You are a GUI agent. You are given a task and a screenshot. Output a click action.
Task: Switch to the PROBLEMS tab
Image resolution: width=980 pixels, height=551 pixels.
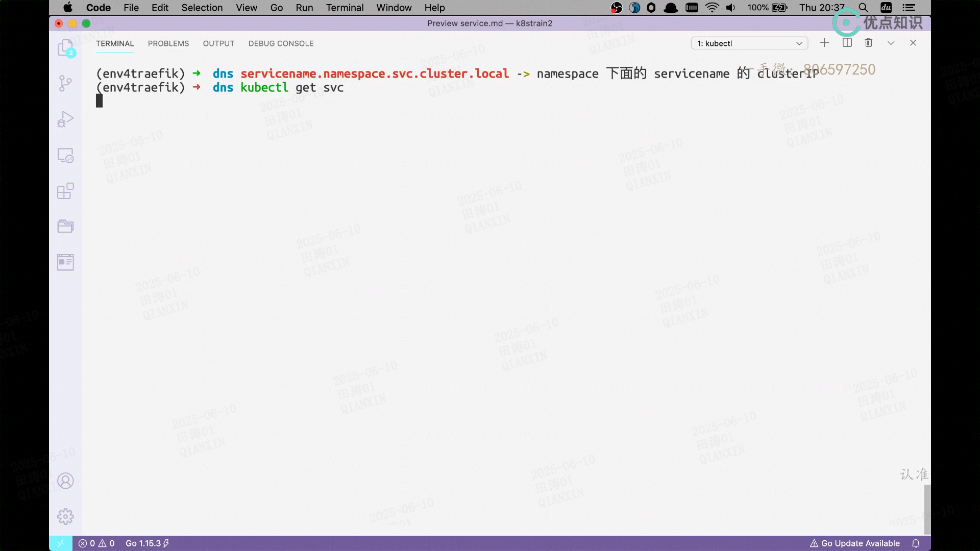coord(168,43)
